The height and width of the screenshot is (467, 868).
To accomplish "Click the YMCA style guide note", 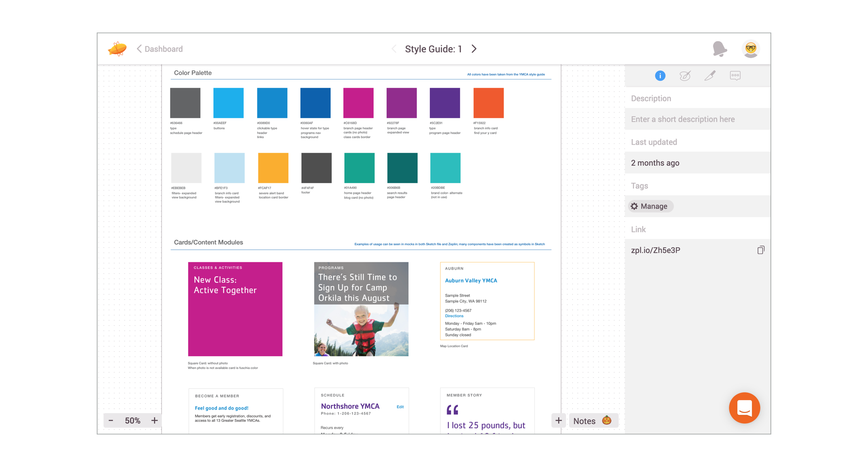I will coord(506,75).
